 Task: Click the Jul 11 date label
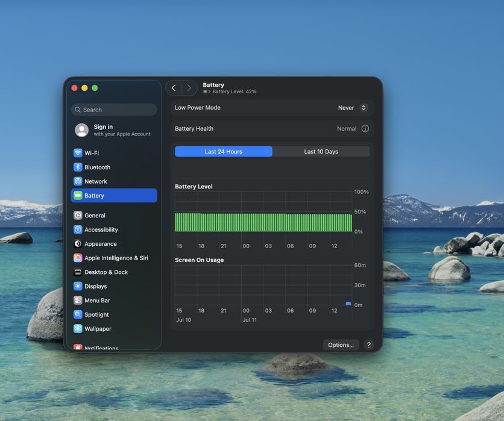tap(250, 320)
